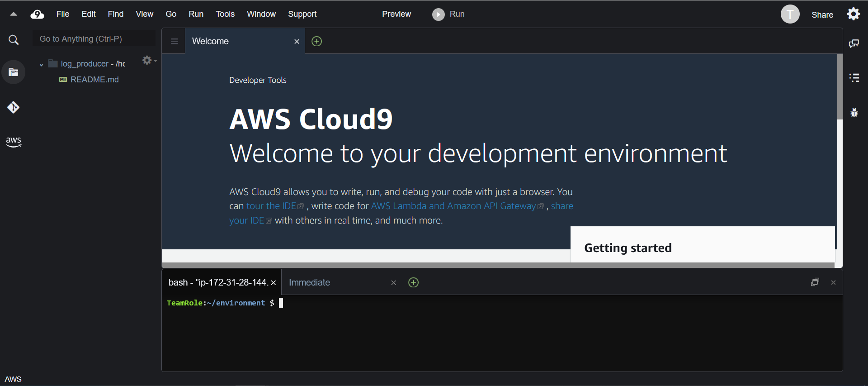Open the Collaborate chat panel
This screenshot has height=386, width=868.
pos(854,43)
